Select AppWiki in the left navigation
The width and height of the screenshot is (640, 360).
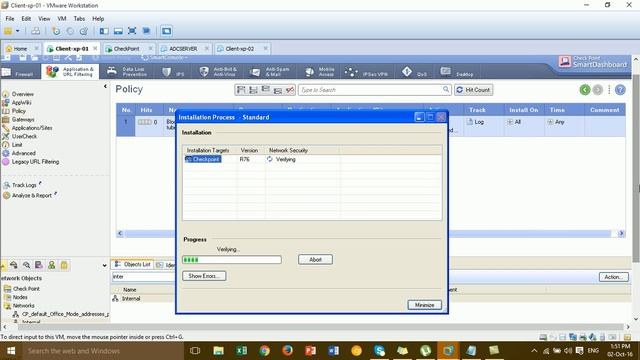click(x=21, y=103)
